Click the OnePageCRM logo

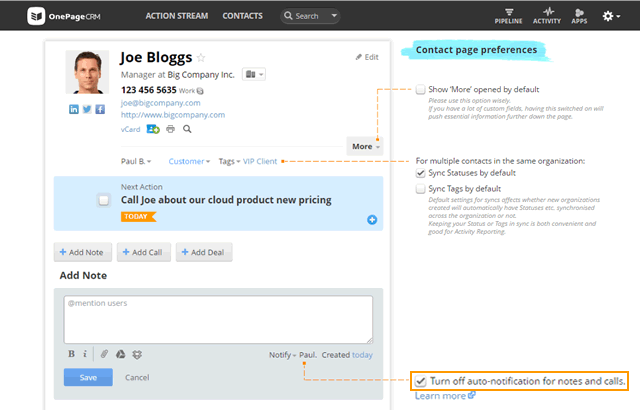64,16
